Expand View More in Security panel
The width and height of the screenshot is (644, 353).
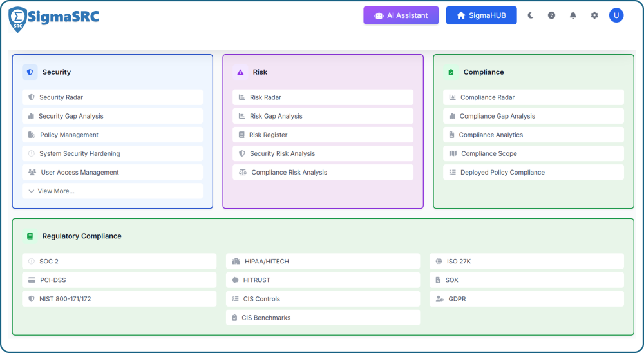(x=113, y=191)
